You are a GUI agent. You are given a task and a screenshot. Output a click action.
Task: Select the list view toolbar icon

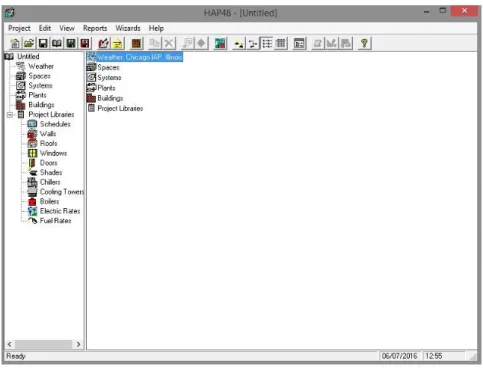[267, 43]
